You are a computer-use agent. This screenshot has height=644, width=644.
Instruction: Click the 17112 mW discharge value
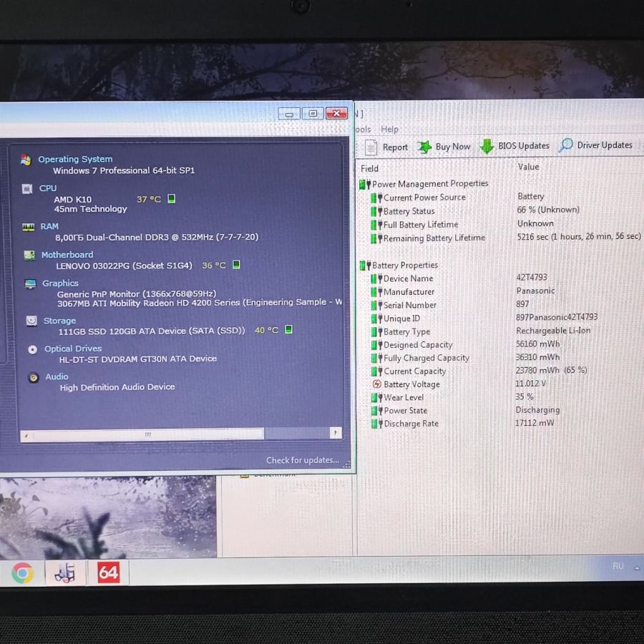535,423
